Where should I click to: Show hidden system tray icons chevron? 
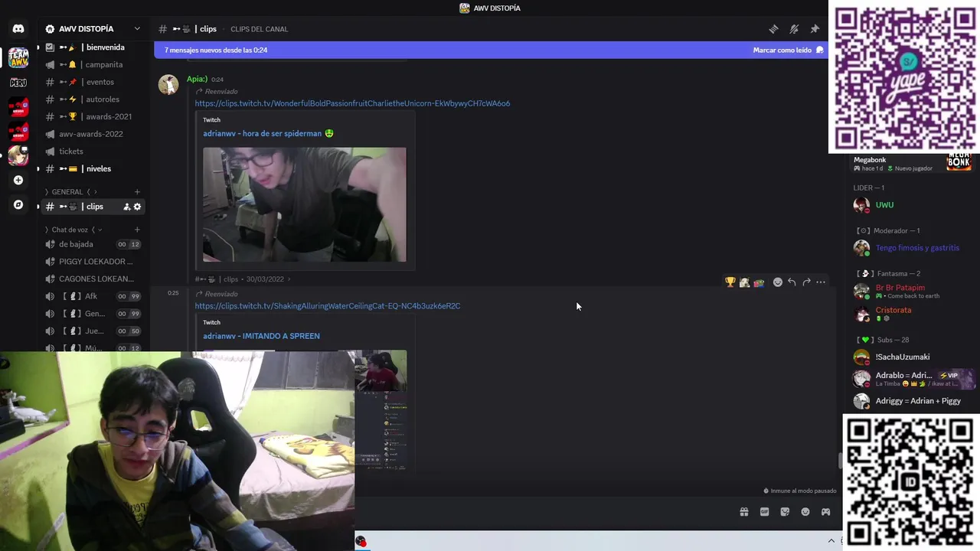tap(831, 541)
